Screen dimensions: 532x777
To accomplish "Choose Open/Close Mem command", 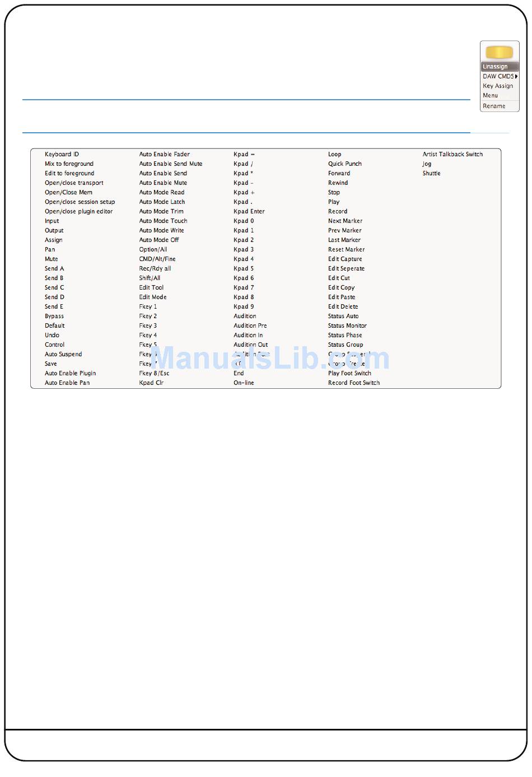I will click(68, 192).
